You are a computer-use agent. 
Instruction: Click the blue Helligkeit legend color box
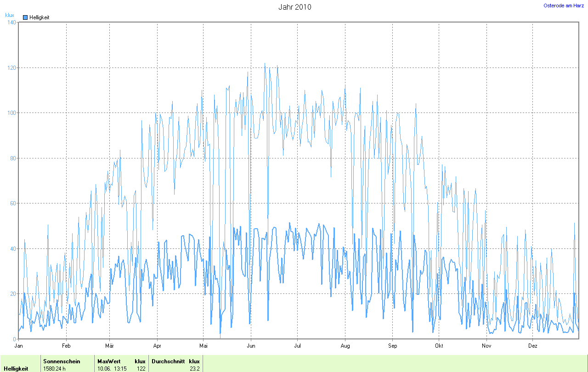pos(25,17)
